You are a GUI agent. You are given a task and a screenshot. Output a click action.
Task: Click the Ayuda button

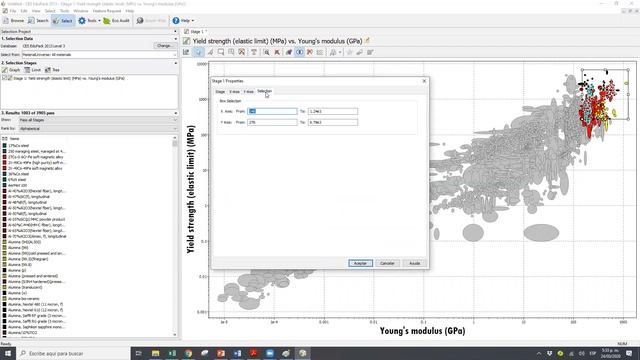pos(414,263)
